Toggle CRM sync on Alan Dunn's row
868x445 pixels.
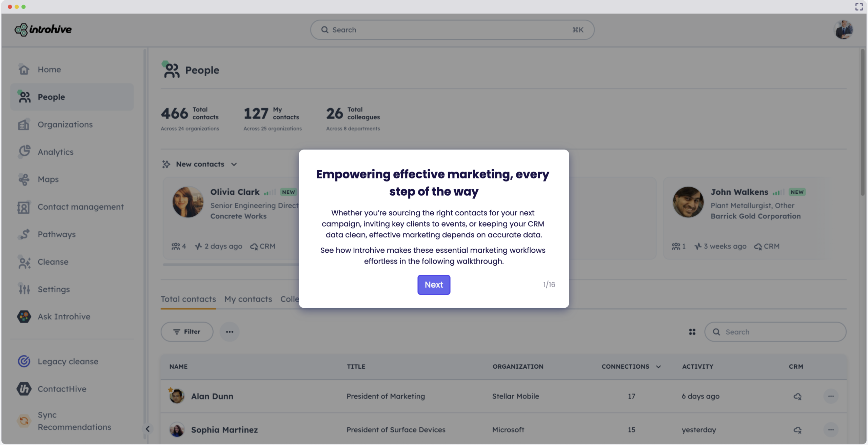pos(797,396)
